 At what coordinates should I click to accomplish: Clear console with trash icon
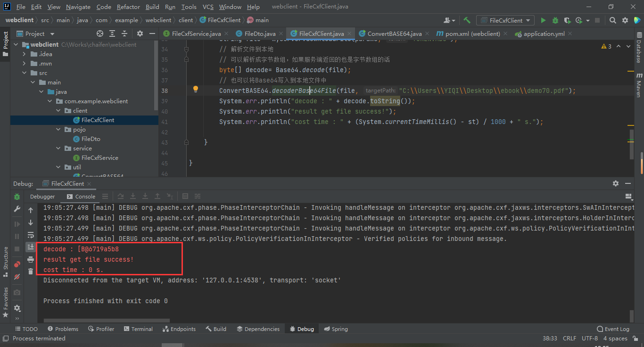point(31,272)
